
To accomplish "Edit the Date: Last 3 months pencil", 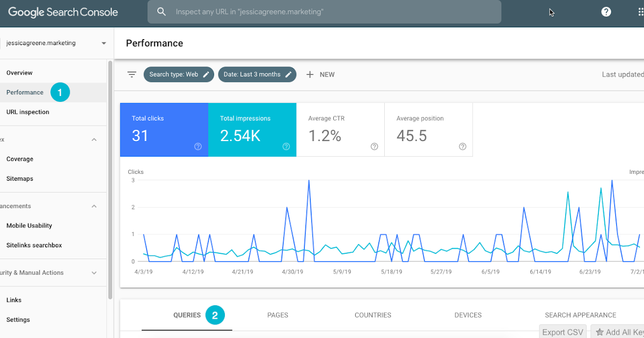I will click(289, 75).
